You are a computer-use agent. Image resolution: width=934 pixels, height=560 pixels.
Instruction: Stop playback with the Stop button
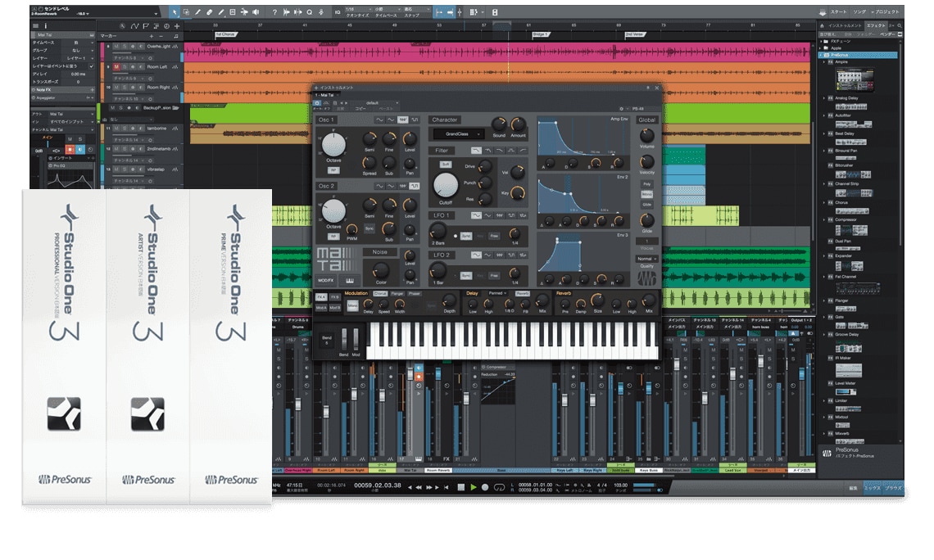point(460,487)
